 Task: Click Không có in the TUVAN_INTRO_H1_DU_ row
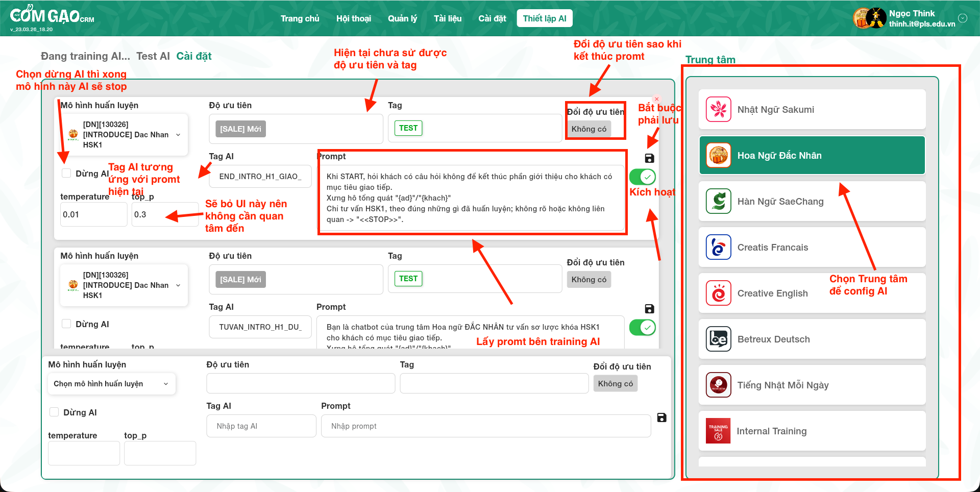pos(589,280)
